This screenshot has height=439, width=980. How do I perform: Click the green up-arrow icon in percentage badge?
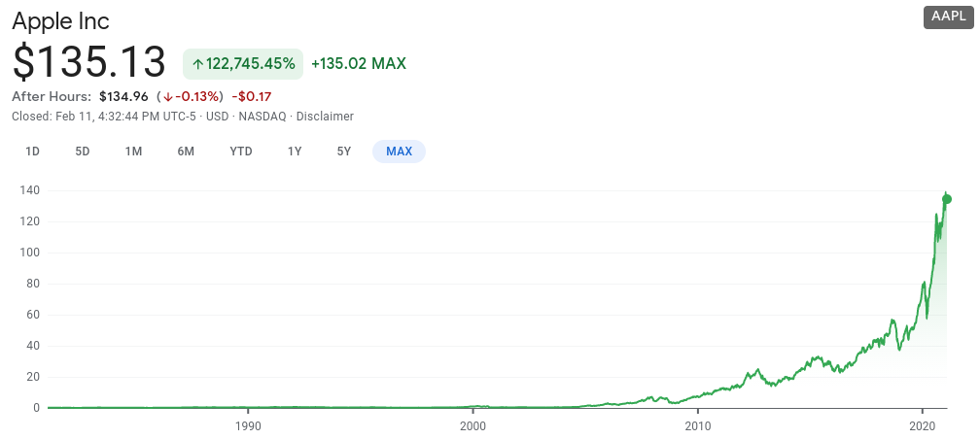click(x=197, y=64)
